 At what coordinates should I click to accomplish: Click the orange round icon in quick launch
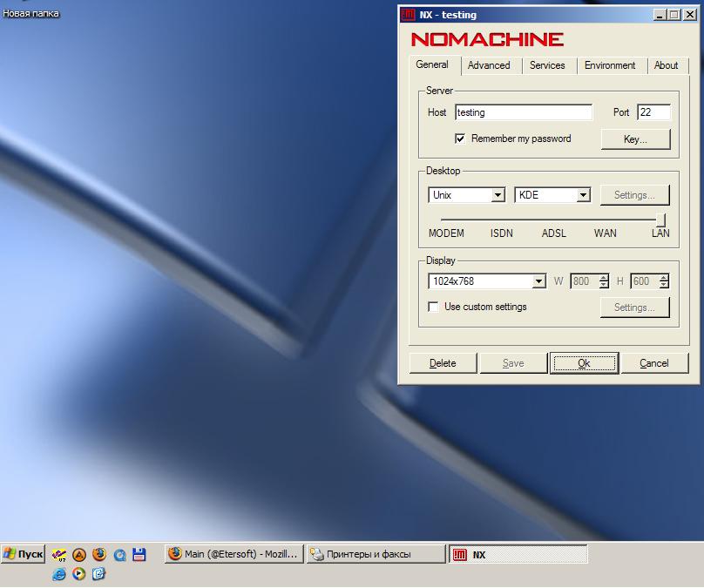click(79, 554)
